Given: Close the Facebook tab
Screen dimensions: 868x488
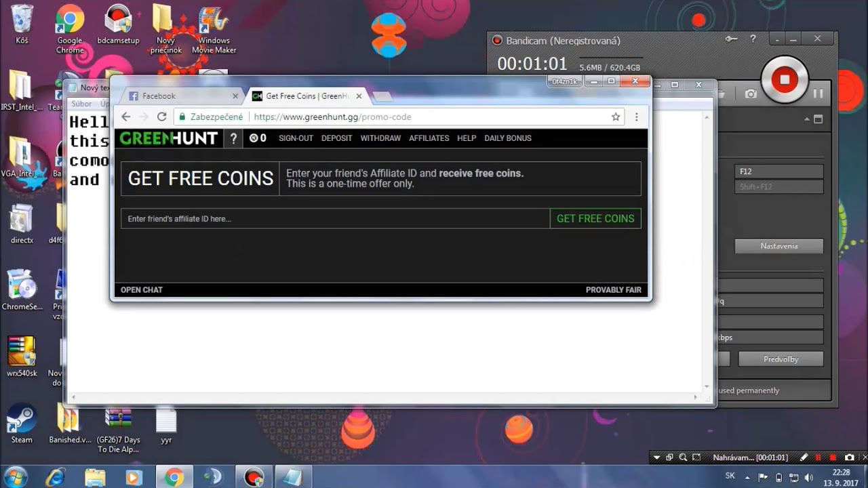Looking at the screenshot, I should click(x=235, y=96).
